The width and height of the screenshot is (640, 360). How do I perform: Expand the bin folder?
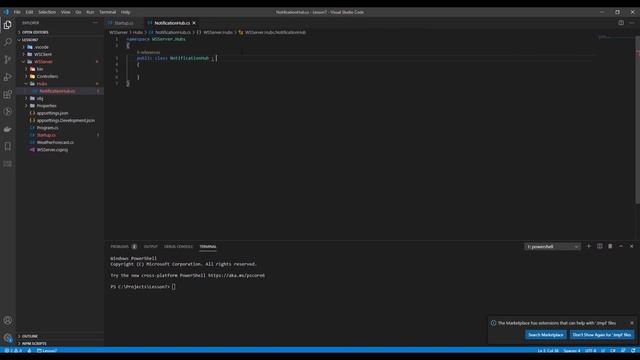coord(40,69)
